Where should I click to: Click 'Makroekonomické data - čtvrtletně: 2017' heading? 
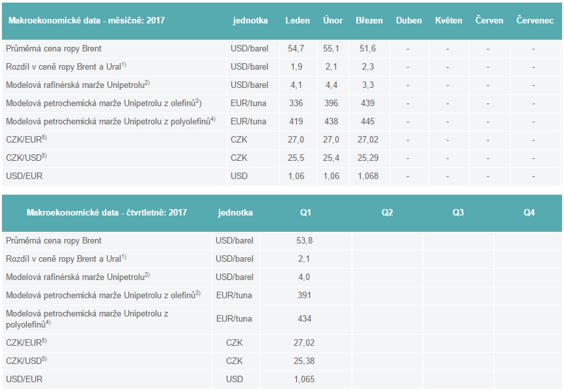pos(107,212)
